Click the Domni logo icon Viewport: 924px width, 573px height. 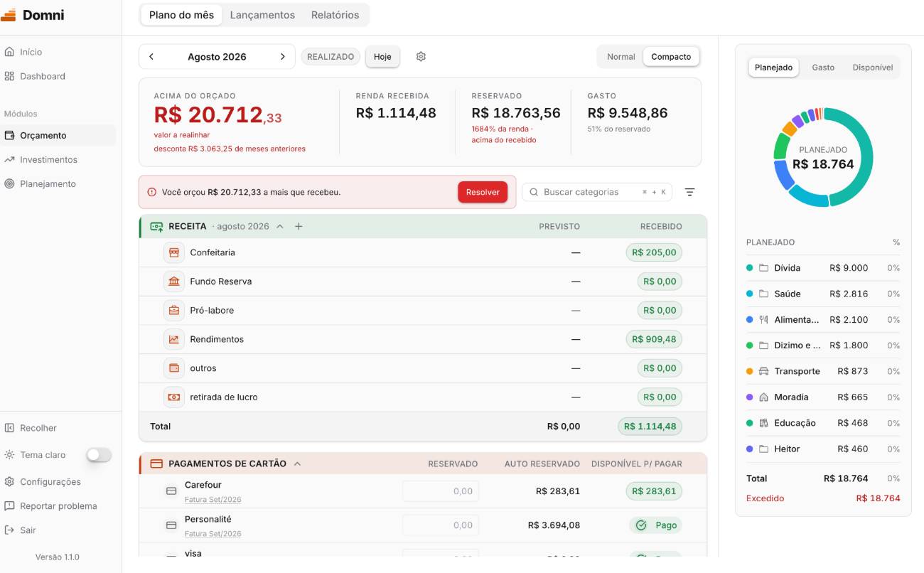pyautogui.click(x=7, y=15)
